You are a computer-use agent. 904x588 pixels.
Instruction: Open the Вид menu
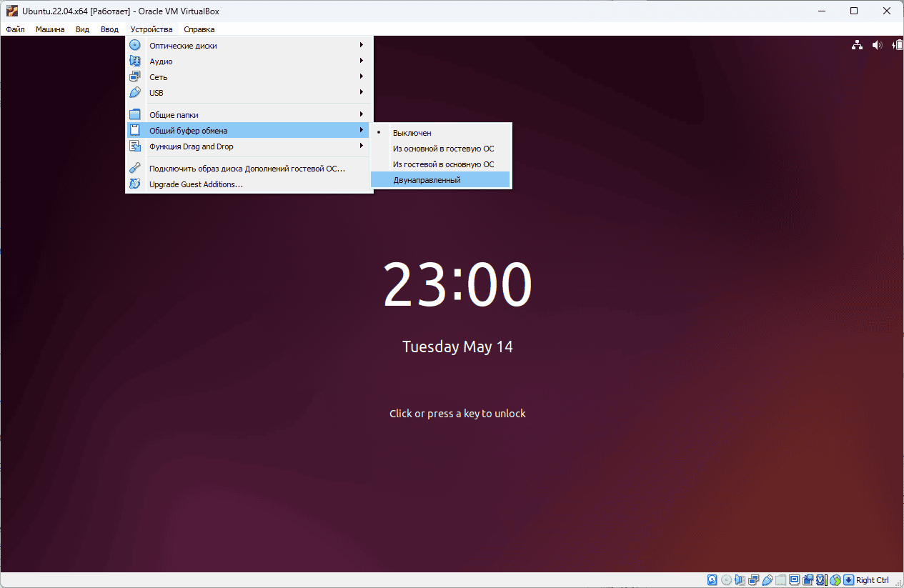point(82,29)
